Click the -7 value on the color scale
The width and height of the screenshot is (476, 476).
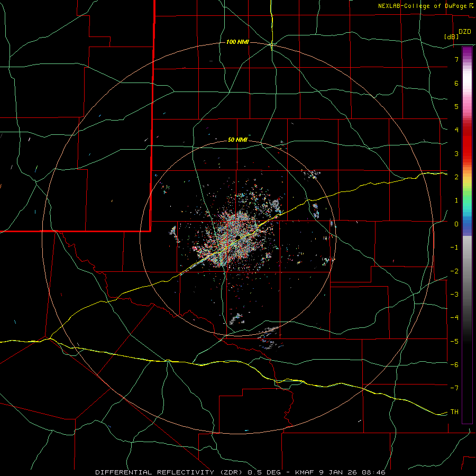(x=454, y=388)
